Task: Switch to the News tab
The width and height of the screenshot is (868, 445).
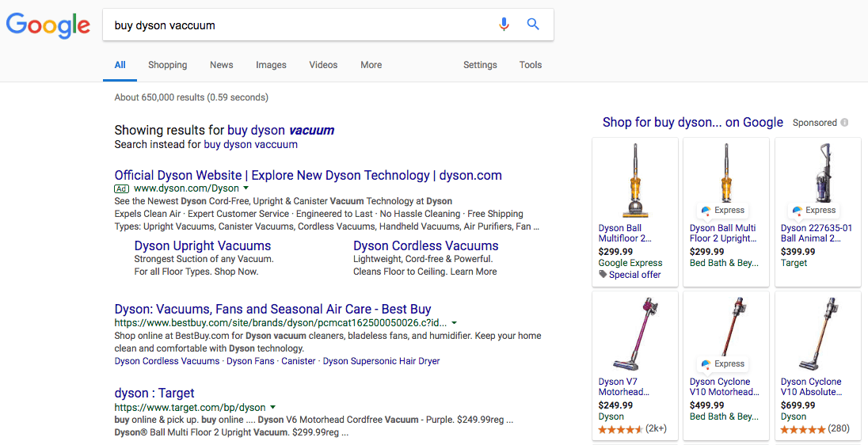Action: click(x=222, y=65)
